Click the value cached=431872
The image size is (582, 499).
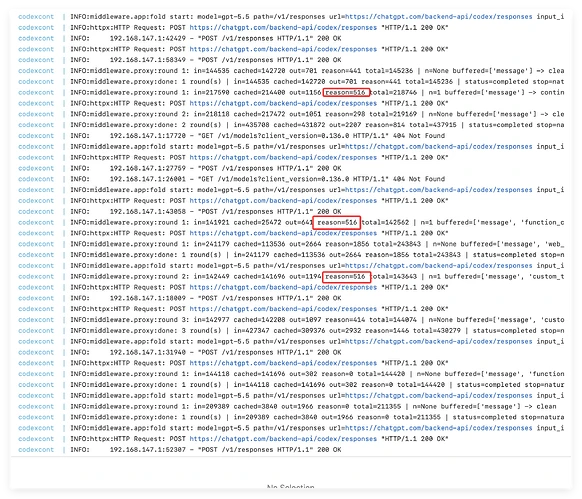coord(299,125)
